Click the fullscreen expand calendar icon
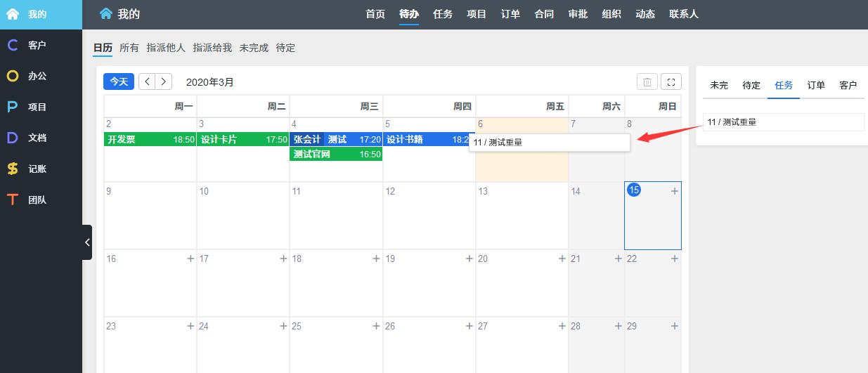This screenshot has width=868, height=373. click(671, 81)
